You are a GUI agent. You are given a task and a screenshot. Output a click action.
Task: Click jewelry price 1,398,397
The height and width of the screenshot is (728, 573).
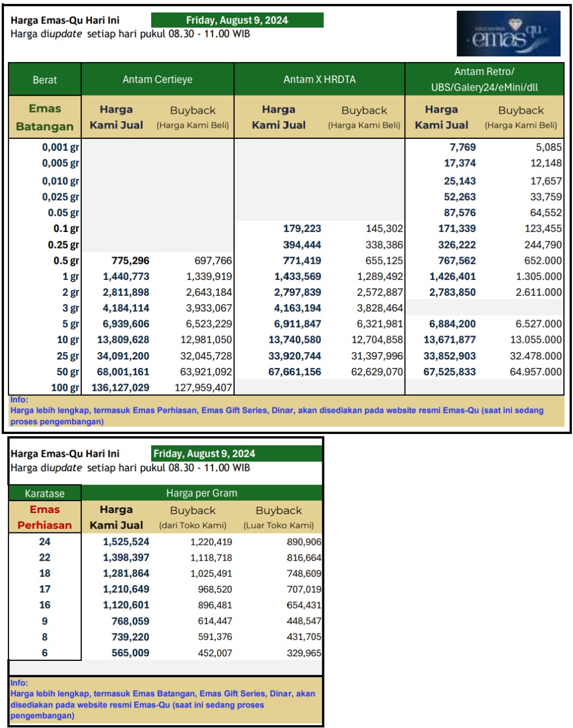pos(126,558)
